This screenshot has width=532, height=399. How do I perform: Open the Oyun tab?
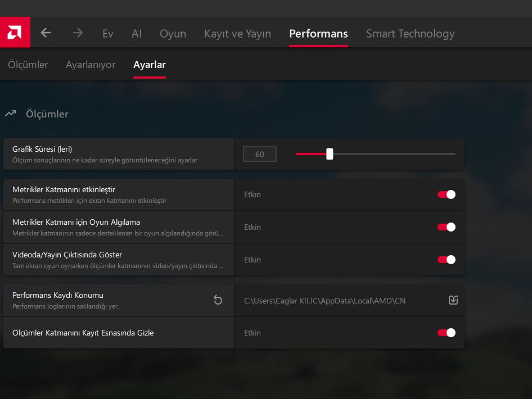tap(173, 34)
